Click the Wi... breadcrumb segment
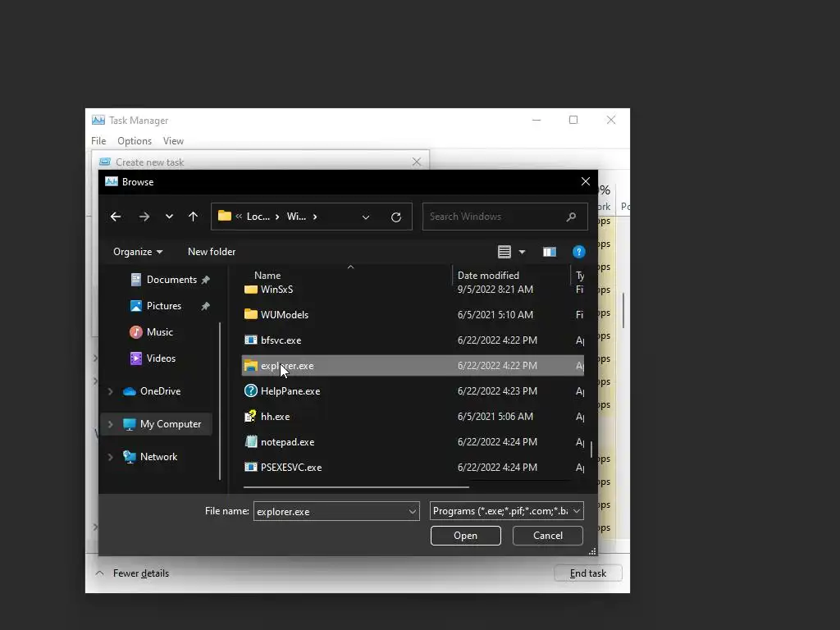 point(296,217)
